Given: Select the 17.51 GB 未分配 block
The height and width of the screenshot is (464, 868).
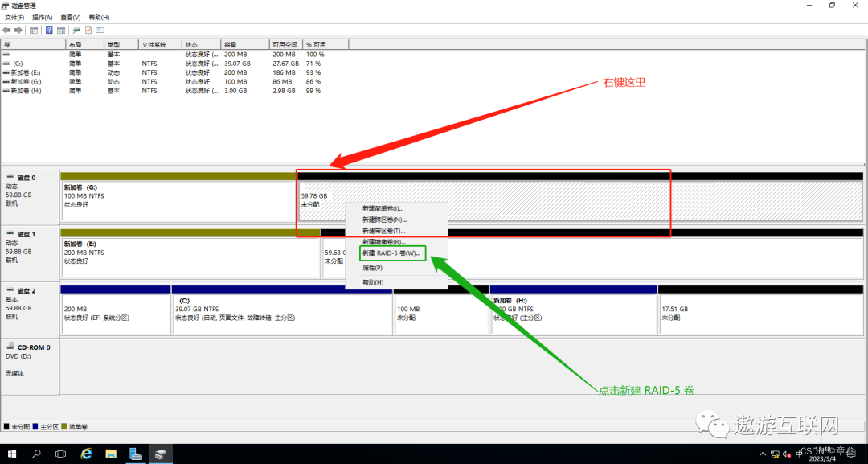Looking at the screenshot, I should (x=760, y=310).
